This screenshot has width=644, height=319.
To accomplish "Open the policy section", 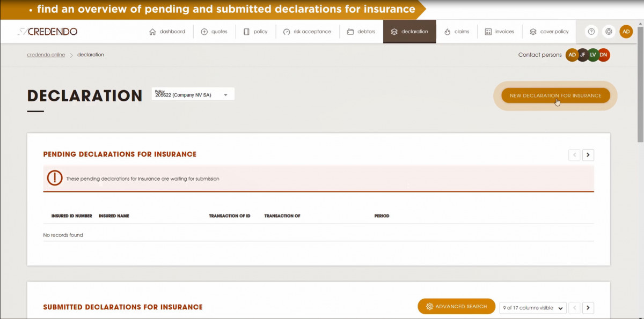I will 255,32.
